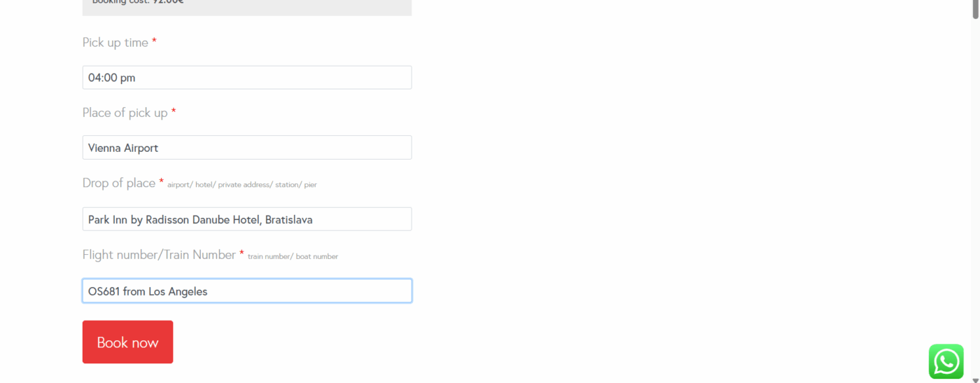Click the "Place of pick up" label
Viewport: 980px width, 383px height.
(x=125, y=113)
